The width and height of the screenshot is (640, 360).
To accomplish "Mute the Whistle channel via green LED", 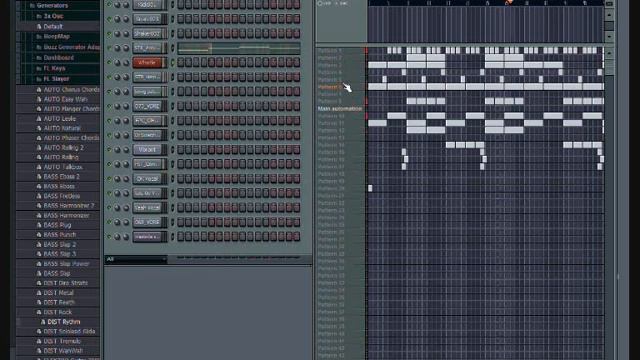I will point(109,62).
